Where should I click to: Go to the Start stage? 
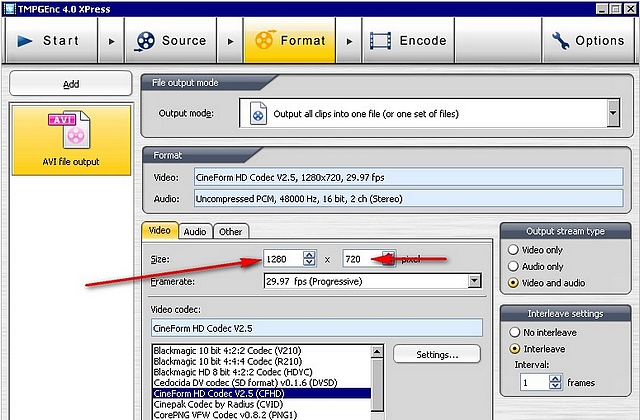(51, 40)
